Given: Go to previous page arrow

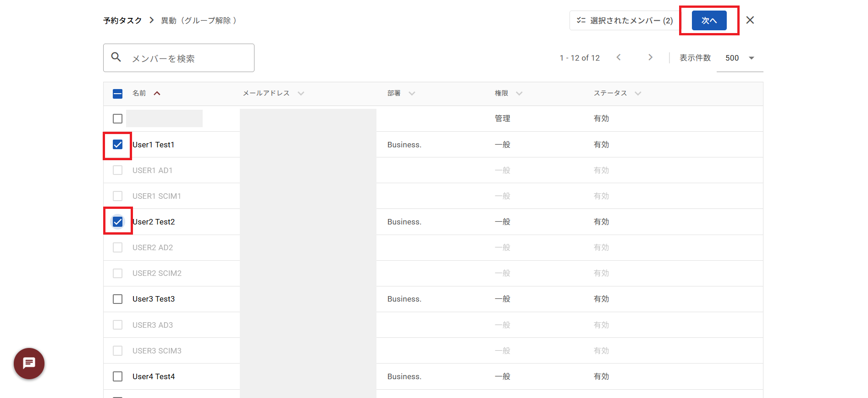Looking at the screenshot, I should pos(619,57).
